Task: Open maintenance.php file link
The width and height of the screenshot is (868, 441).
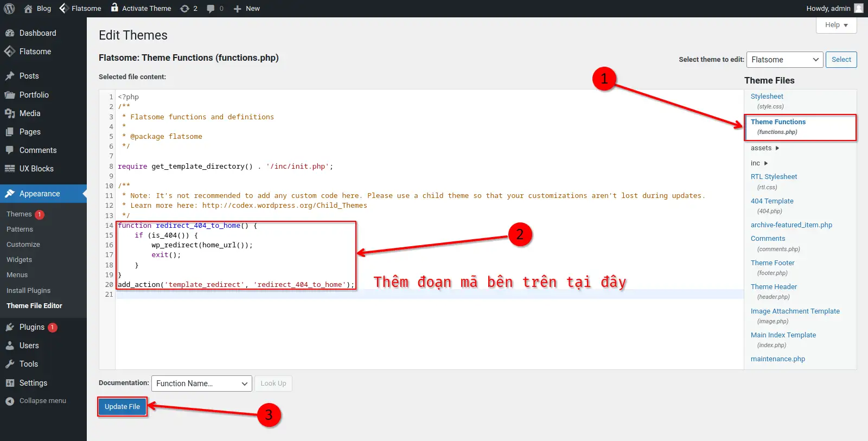Action: tap(778, 359)
